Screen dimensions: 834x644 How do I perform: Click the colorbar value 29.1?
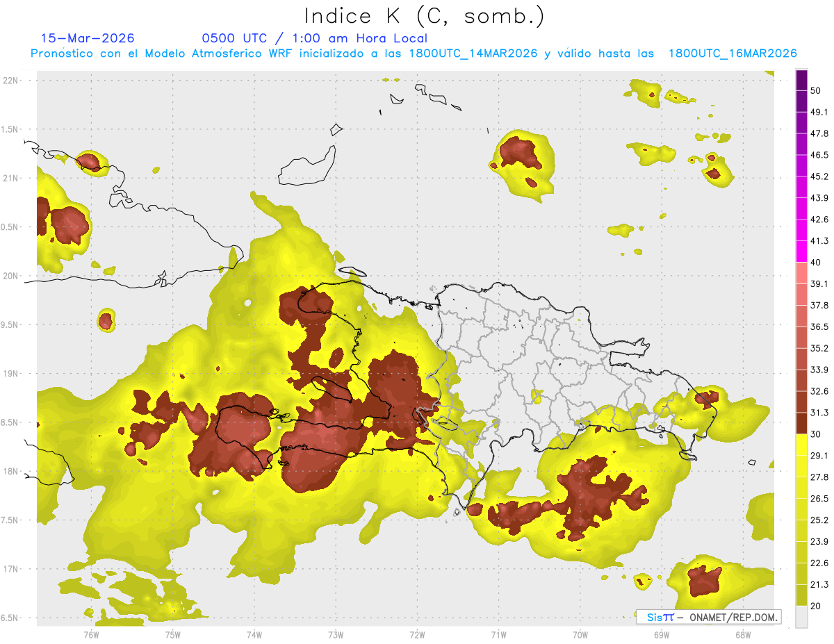(x=819, y=456)
